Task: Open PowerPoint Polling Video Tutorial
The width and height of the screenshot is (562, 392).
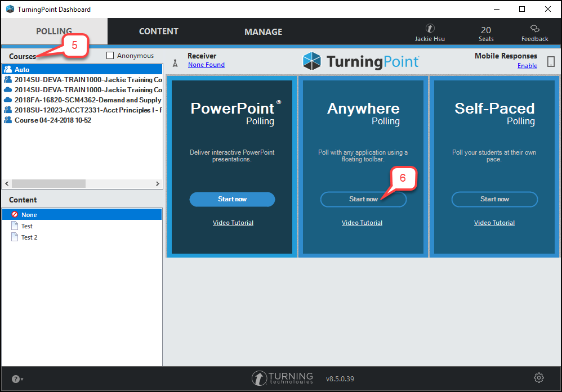Action: click(233, 223)
